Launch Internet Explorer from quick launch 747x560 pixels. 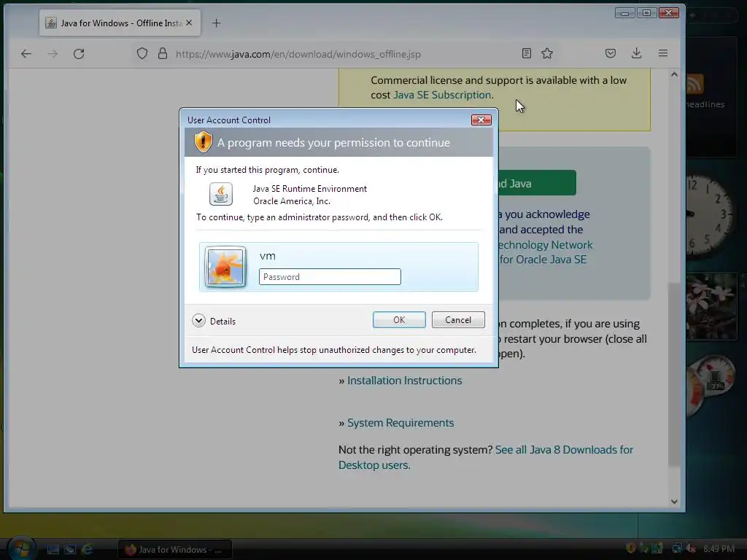(x=88, y=550)
